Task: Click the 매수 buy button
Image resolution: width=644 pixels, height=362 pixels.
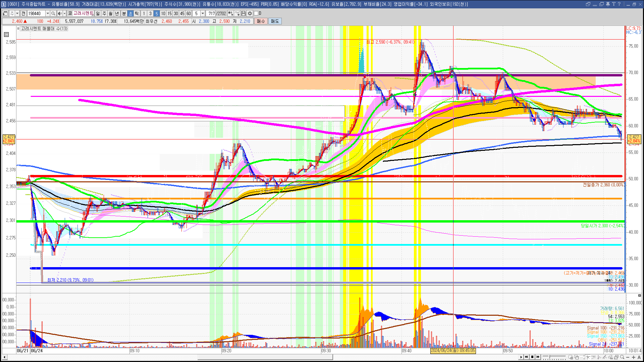Action: (x=261, y=21)
